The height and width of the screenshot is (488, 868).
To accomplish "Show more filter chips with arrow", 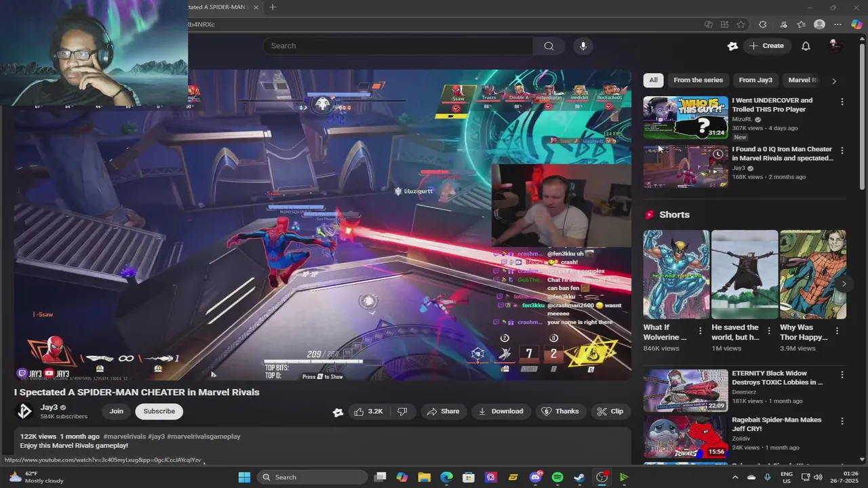I will 834,81.
